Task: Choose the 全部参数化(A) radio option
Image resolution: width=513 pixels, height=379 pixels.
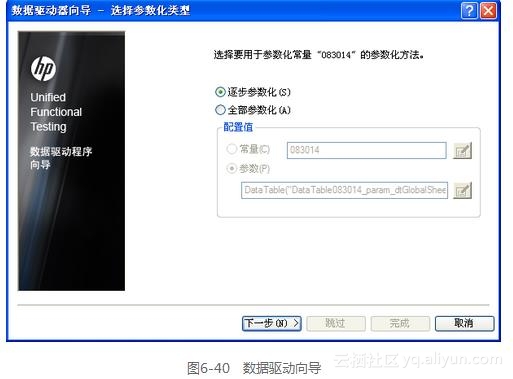Action: tap(220, 110)
